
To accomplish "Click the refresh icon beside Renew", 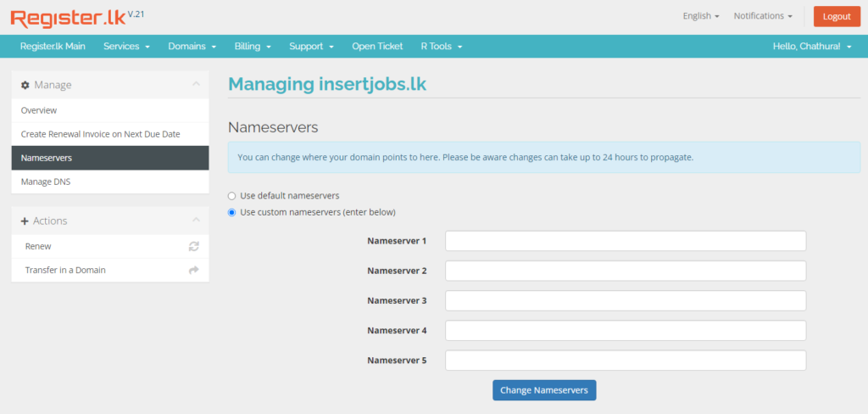I will tap(194, 247).
